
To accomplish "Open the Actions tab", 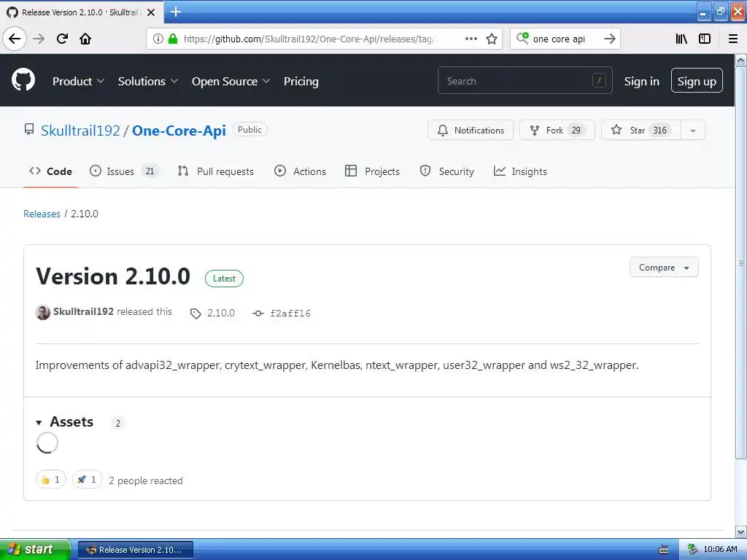I will (x=300, y=171).
